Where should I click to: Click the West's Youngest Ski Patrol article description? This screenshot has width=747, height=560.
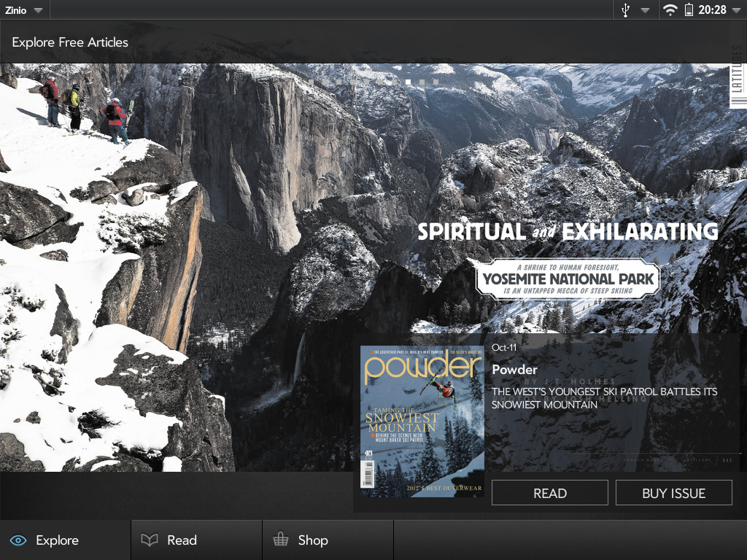(605, 398)
